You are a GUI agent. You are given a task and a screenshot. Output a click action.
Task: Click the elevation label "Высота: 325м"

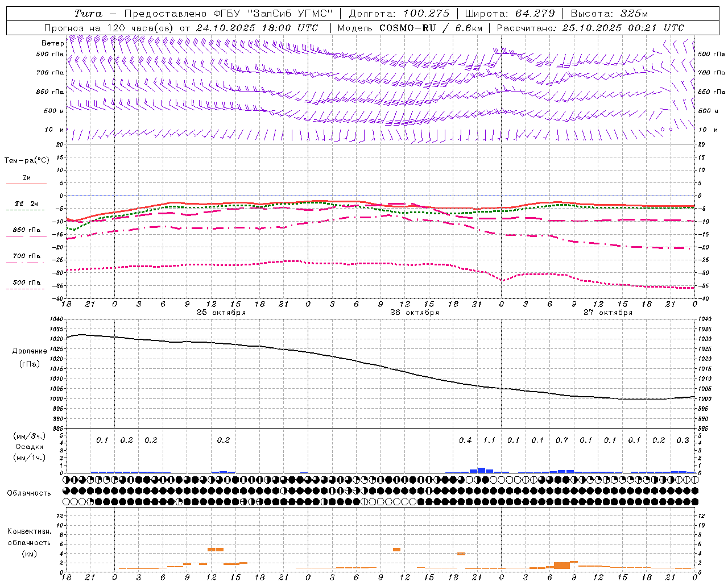609,14
